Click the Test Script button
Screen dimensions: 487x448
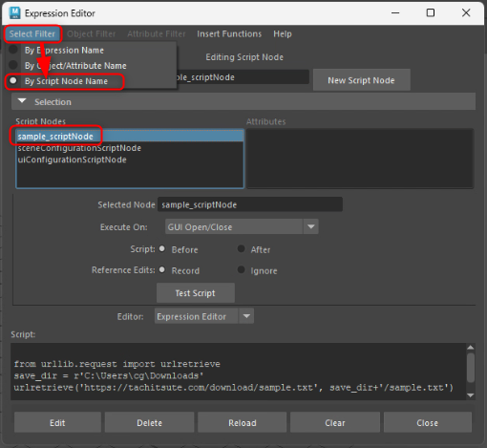coord(196,293)
